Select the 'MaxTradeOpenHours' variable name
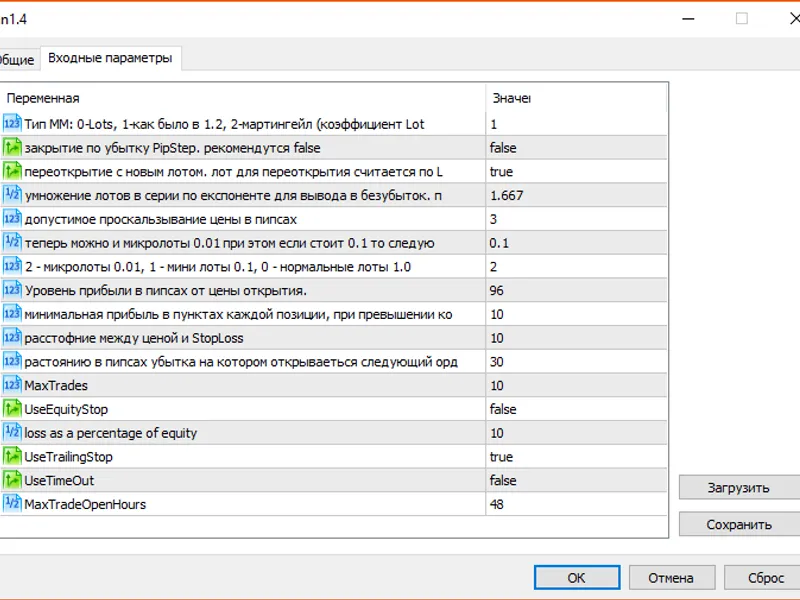The height and width of the screenshot is (600, 800). (x=85, y=505)
